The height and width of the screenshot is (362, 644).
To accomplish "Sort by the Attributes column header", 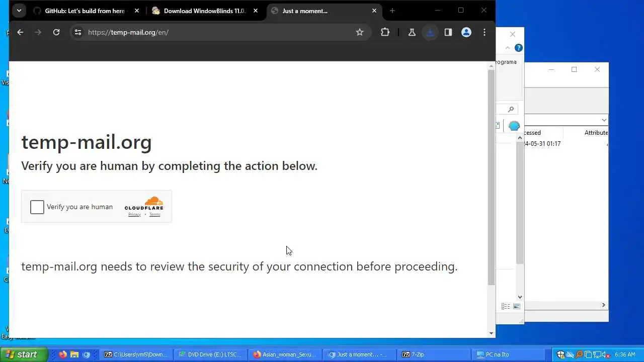I will [x=596, y=133].
